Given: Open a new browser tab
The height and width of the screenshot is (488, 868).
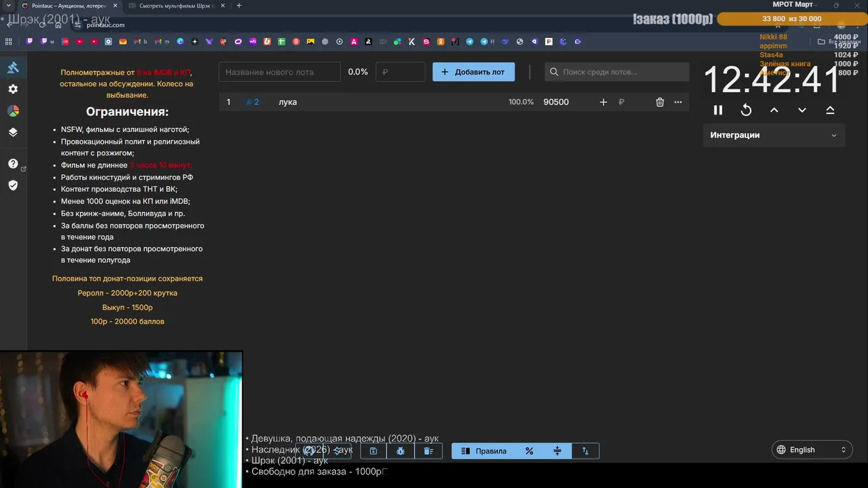Looking at the screenshot, I should pyautogui.click(x=239, y=5).
